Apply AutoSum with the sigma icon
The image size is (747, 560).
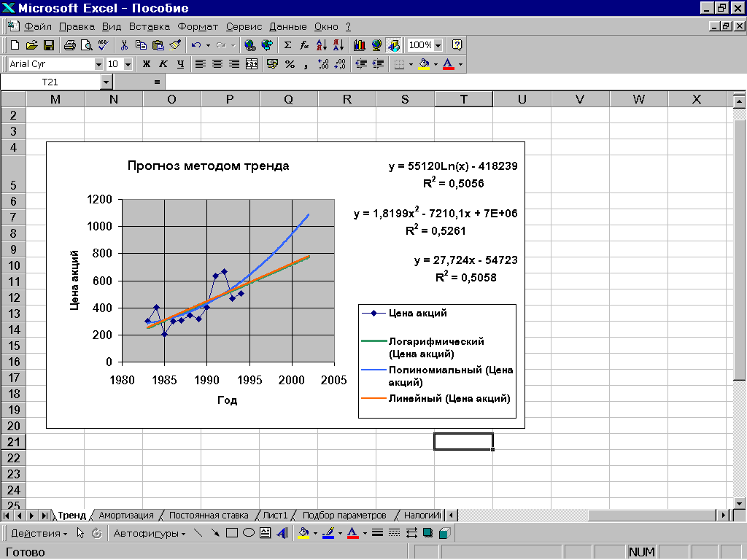(x=287, y=45)
